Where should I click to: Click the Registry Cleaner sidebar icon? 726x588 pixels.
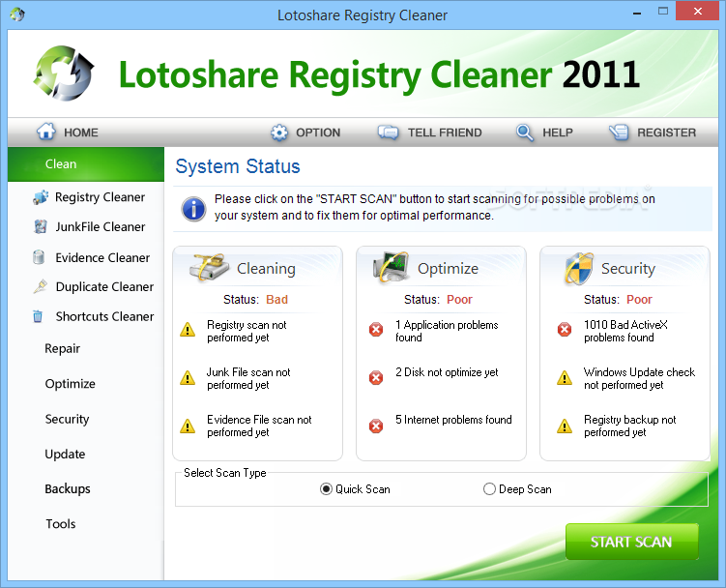pyautogui.click(x=41, y=197)
